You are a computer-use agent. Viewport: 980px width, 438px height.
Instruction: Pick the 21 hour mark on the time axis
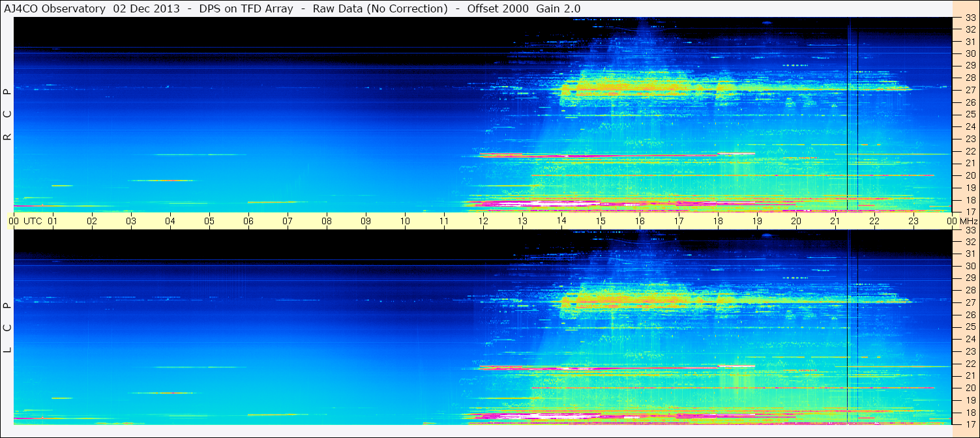(835, 221)
